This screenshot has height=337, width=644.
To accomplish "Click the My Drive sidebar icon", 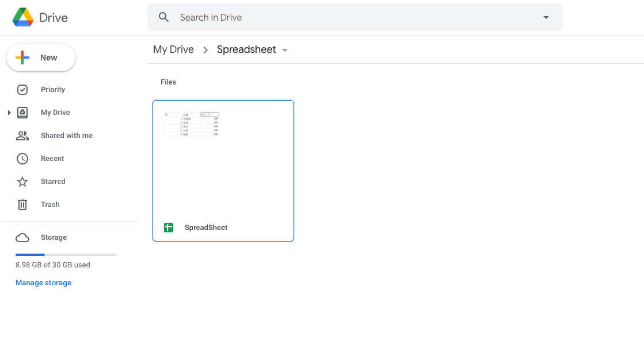I will click(22, 113).
